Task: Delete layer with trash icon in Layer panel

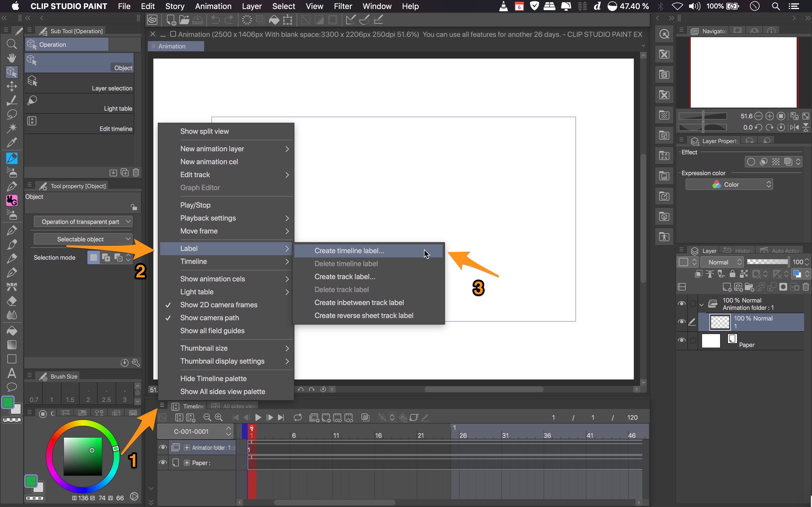Action: pyautogui.click(x=806, y=287)
